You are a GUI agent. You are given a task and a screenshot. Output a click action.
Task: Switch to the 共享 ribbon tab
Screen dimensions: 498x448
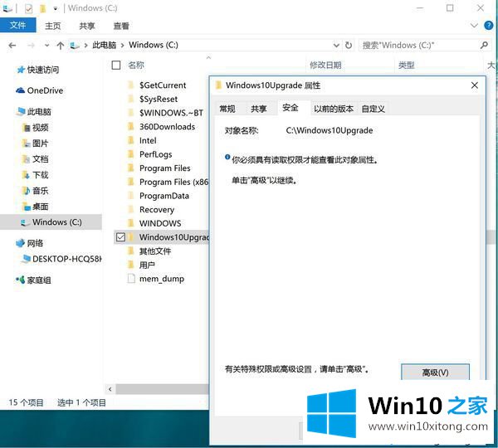point(87,26)
